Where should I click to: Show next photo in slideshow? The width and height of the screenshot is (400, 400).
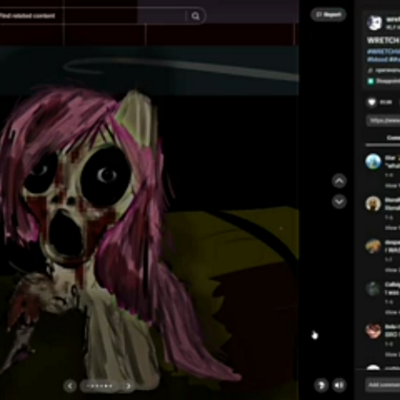[x=128, y=386]
